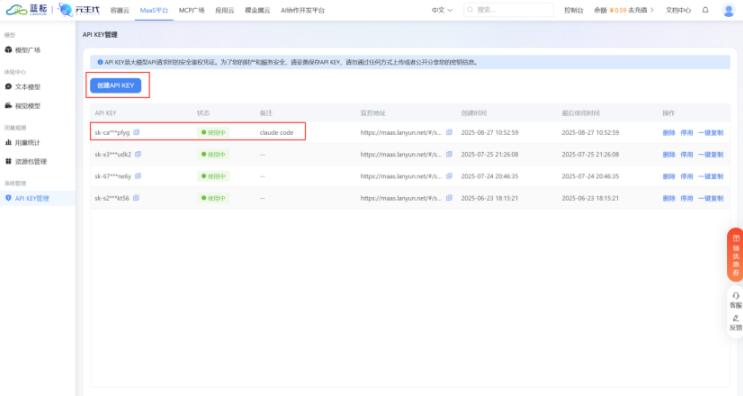
Task: Copy access URL in 2025-07-24 row
Action: click(x=449, y=176)
